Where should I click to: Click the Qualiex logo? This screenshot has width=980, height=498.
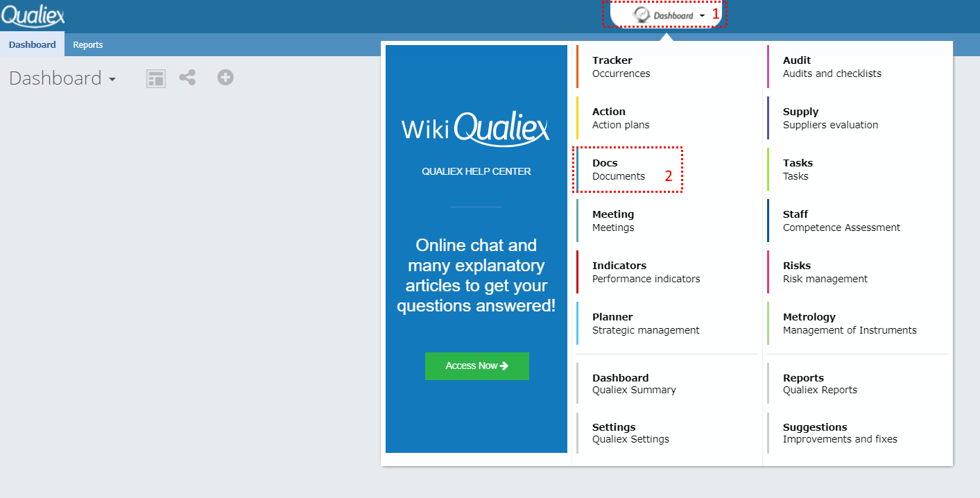point(33,15)
